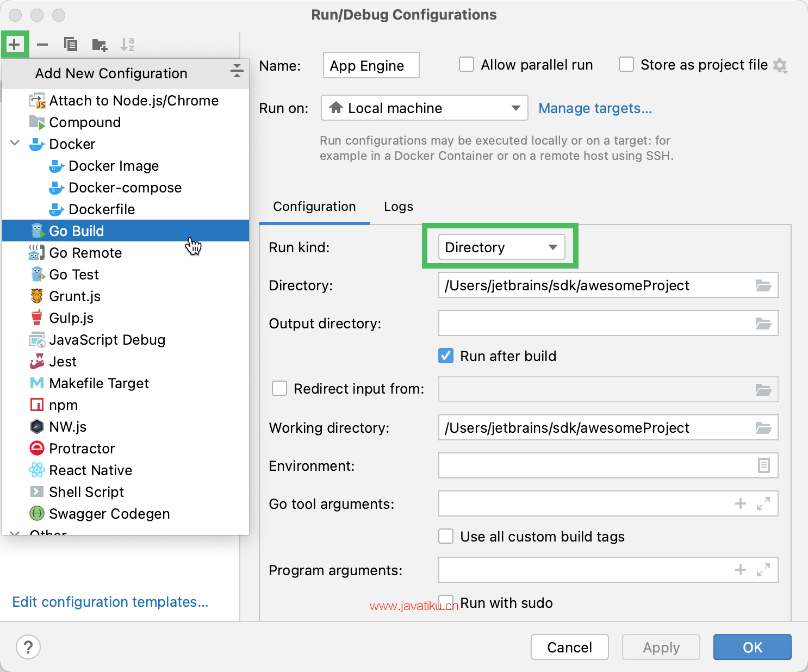
Task: Choose Shell Script configuration
Action: 126,492
